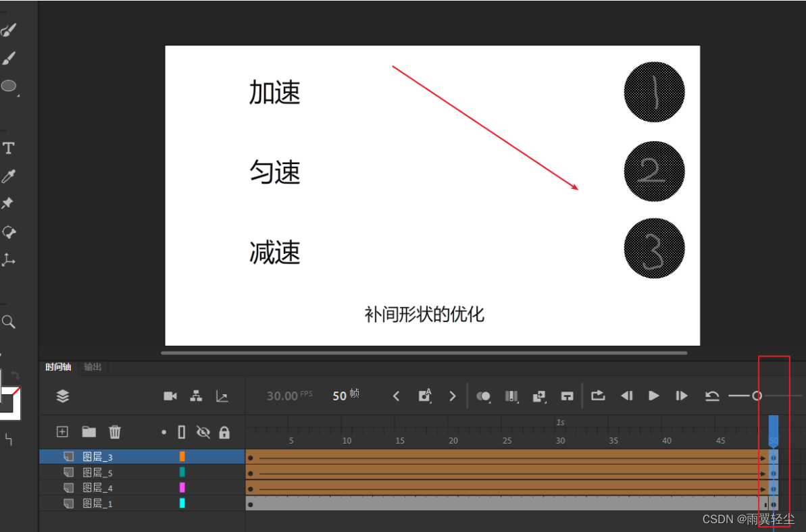Select the circle labeled 2 on stage
The height and width of the screenshot is (532, 806).
coord(655,171)
